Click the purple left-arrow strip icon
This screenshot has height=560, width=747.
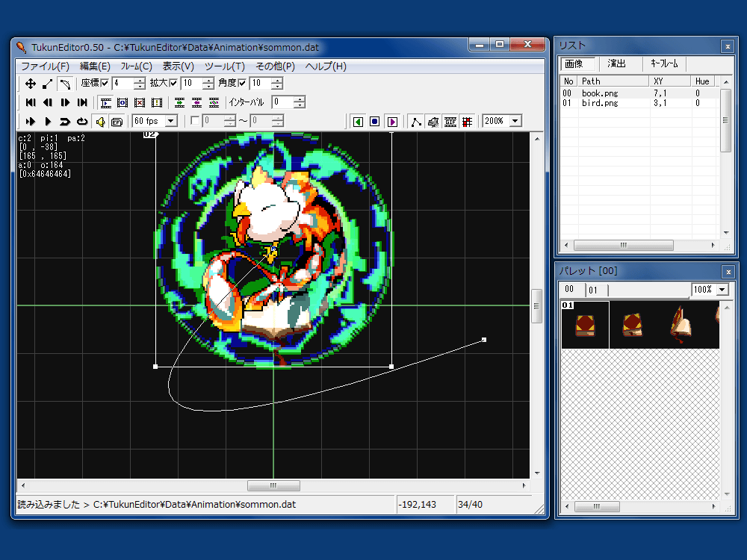196,102
